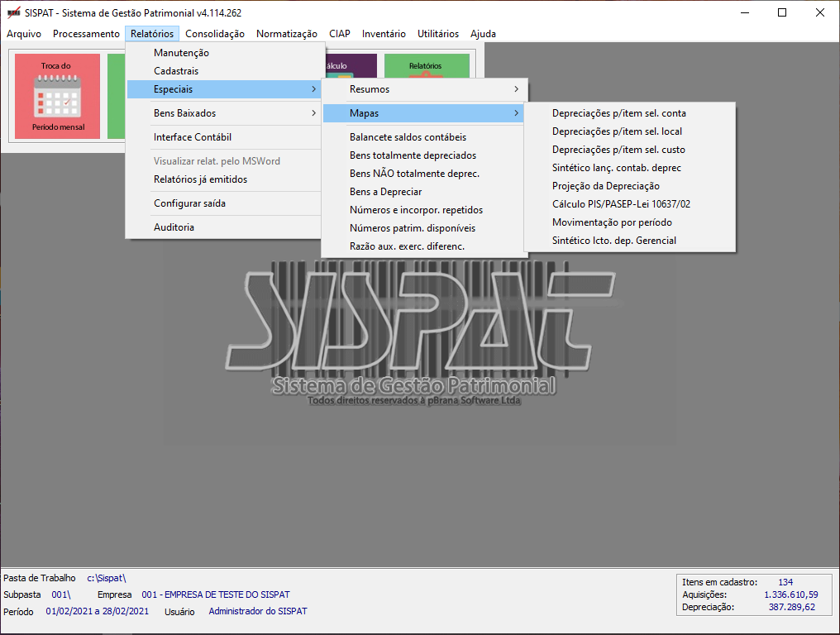This screenshot has height=635, width=840.
Task: Open Relatórios já emitidos
Action: [x=200, y=179]
